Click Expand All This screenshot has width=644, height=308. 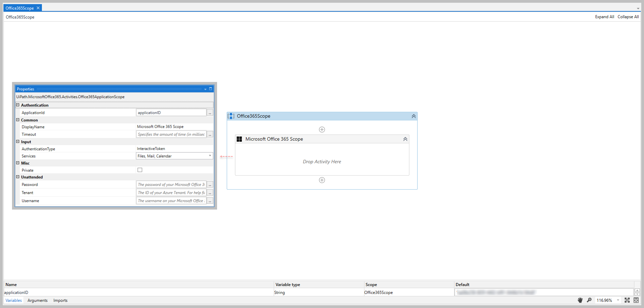point(605,17)
